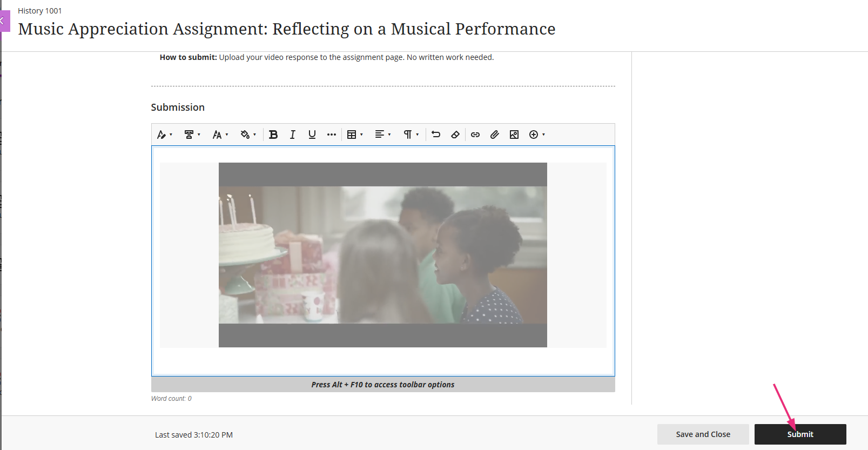Click the undo icon
Viewport: 868px width, 450px height.
tap(436, 135)
